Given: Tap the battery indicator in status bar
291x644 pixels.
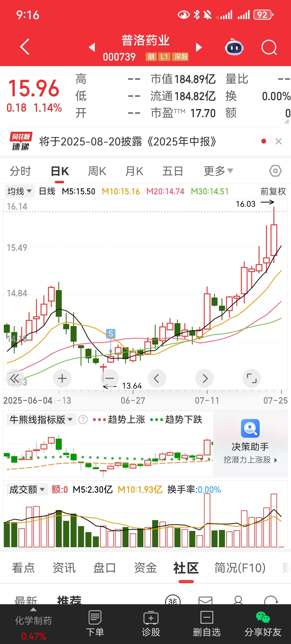Looking at the screenshot, I should point(263,15).
